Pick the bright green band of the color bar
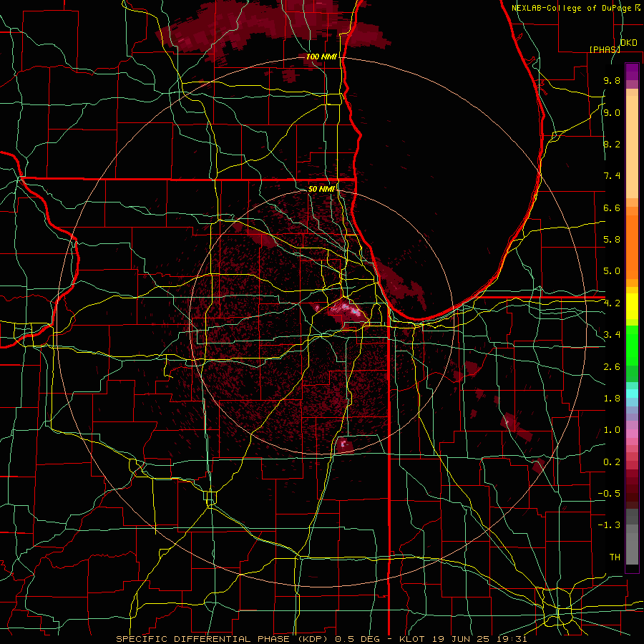644x644 pixels. coord(632,347)
